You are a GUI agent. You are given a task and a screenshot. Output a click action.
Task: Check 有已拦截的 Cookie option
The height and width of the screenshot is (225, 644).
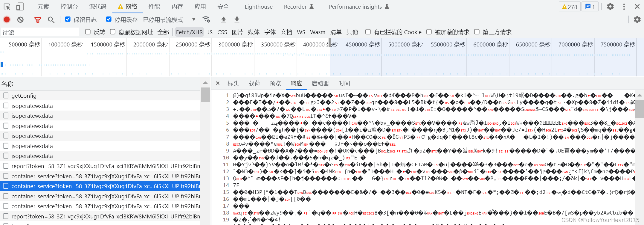pos(368,32)
